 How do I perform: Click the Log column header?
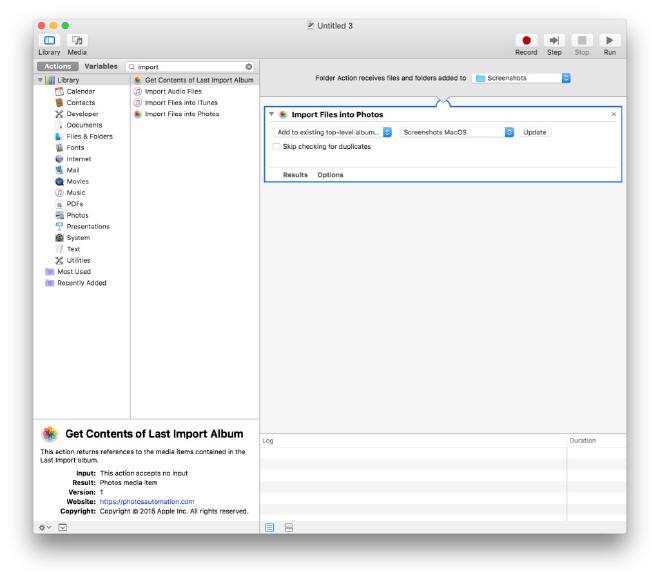click(413, 440)
